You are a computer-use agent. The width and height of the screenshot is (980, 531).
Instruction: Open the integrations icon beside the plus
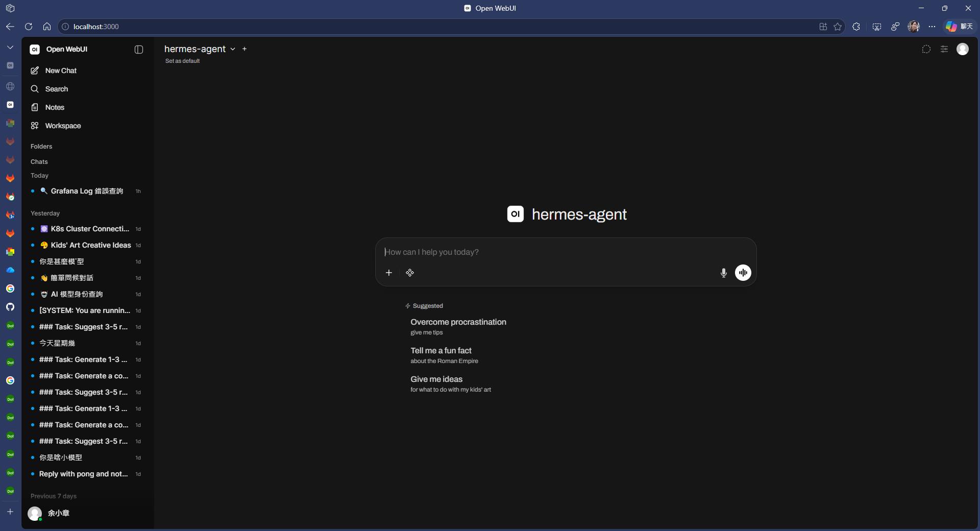(410, 273)
